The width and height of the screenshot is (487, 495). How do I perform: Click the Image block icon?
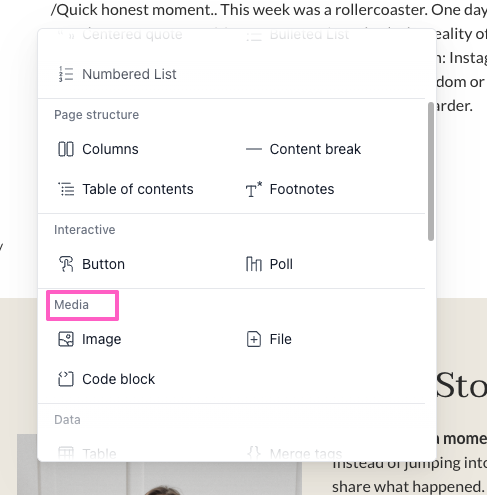[x=66, y=339]
